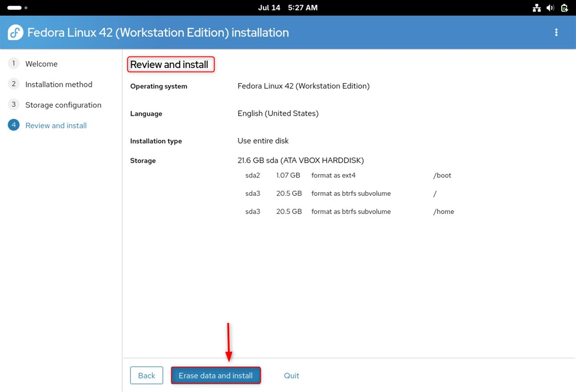
Task: Click the Operating system label
Action: (158, 86)
